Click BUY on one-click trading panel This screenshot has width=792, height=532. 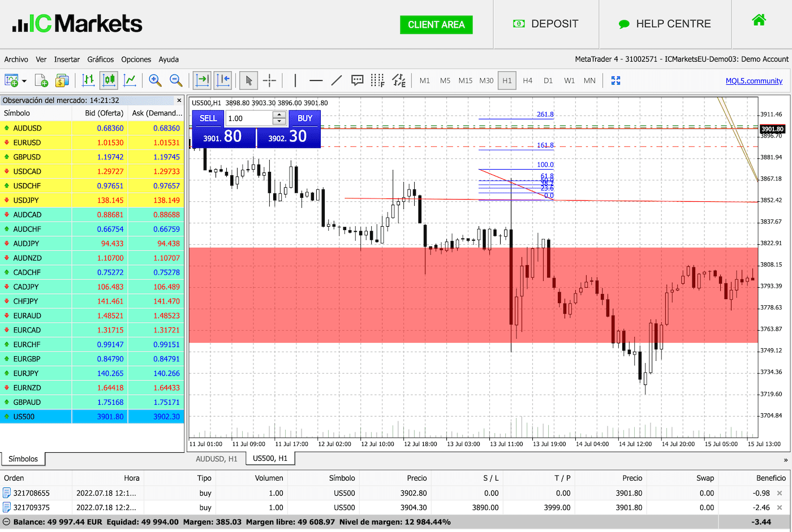305,118
